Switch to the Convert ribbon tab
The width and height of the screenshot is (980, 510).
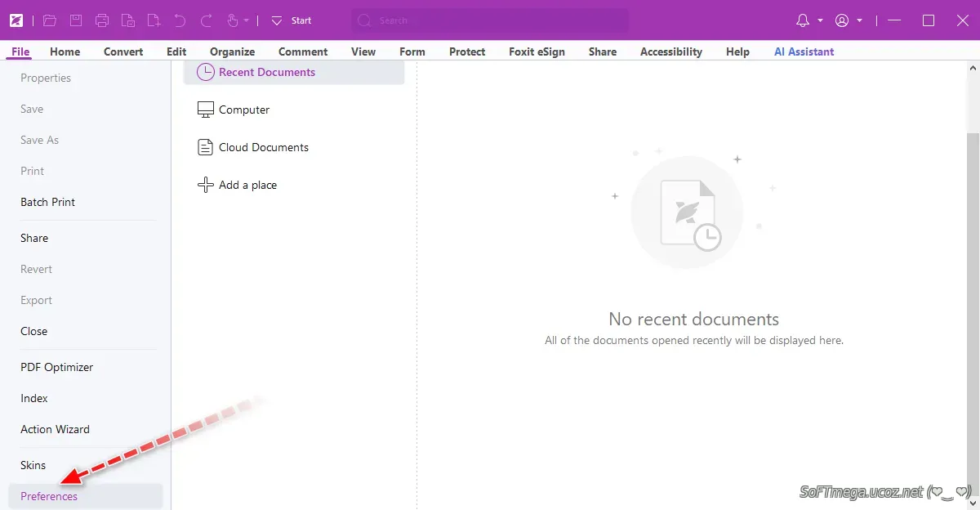(123, 51)
